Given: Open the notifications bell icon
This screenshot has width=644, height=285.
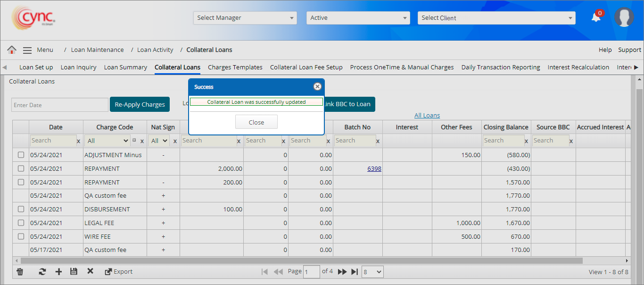Looking at the screenshot, I should pos(596,17).
